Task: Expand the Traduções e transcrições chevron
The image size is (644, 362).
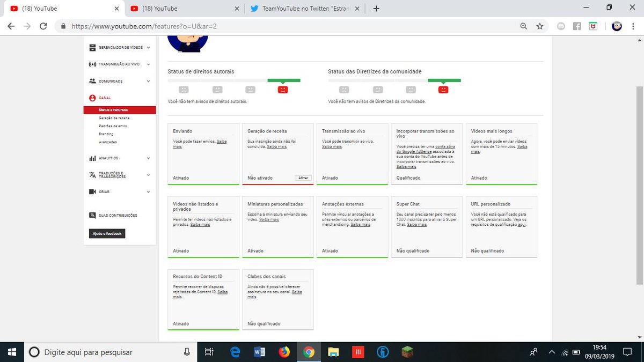Action: [x=148, y=175]
